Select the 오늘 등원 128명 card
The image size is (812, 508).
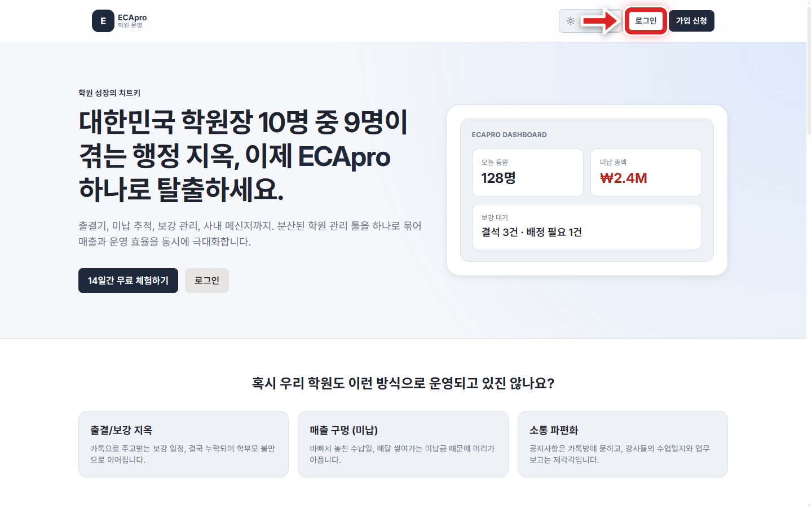(x=528, y=173)
